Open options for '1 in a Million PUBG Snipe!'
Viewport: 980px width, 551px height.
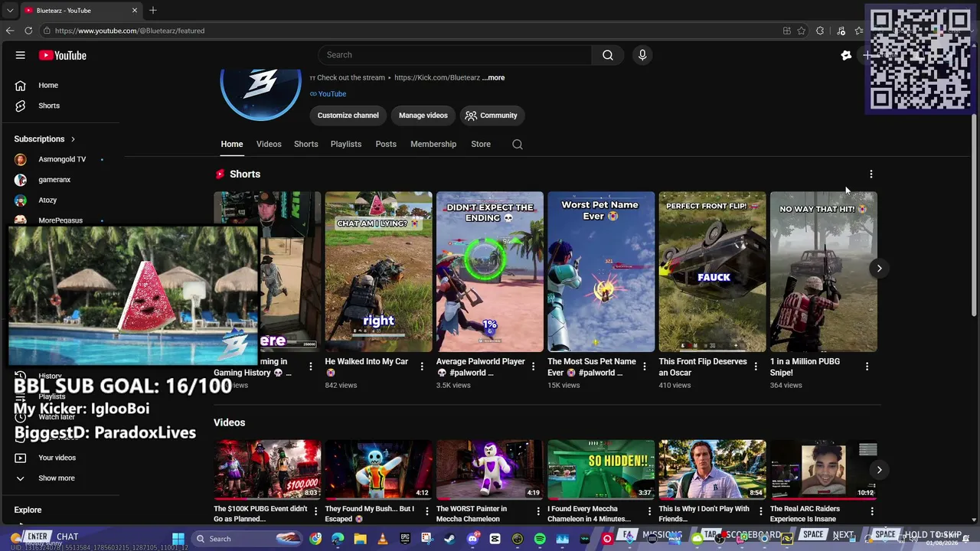coord(867,367)
